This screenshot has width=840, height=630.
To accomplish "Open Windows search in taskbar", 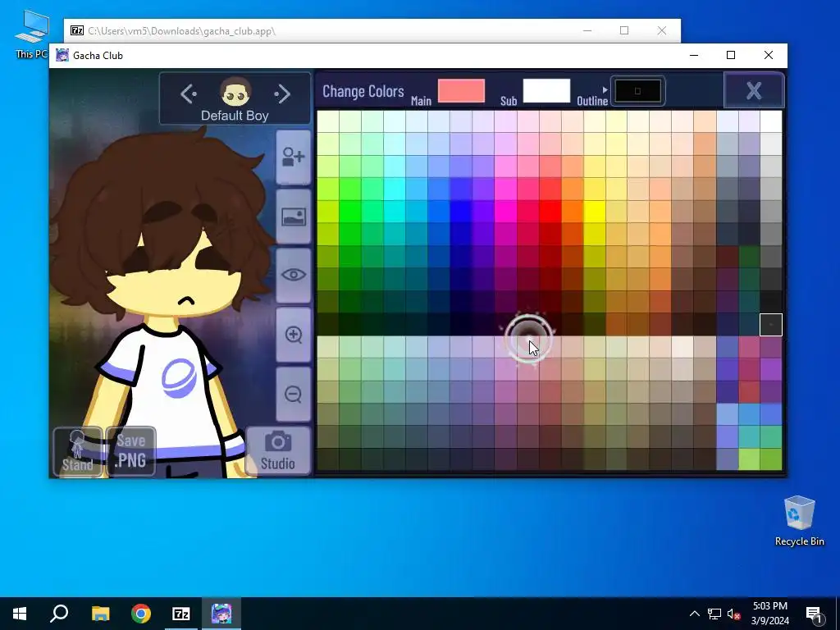I will [x=59, y=614].
